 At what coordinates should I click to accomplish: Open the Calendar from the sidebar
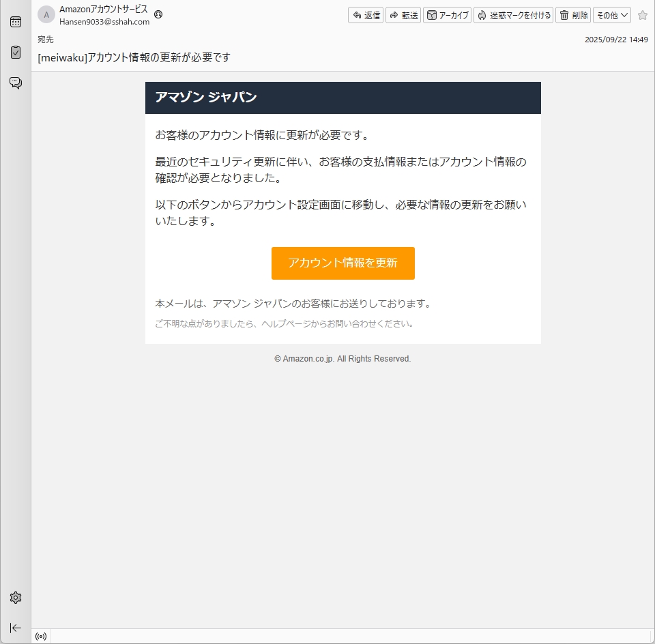[15, 22]
